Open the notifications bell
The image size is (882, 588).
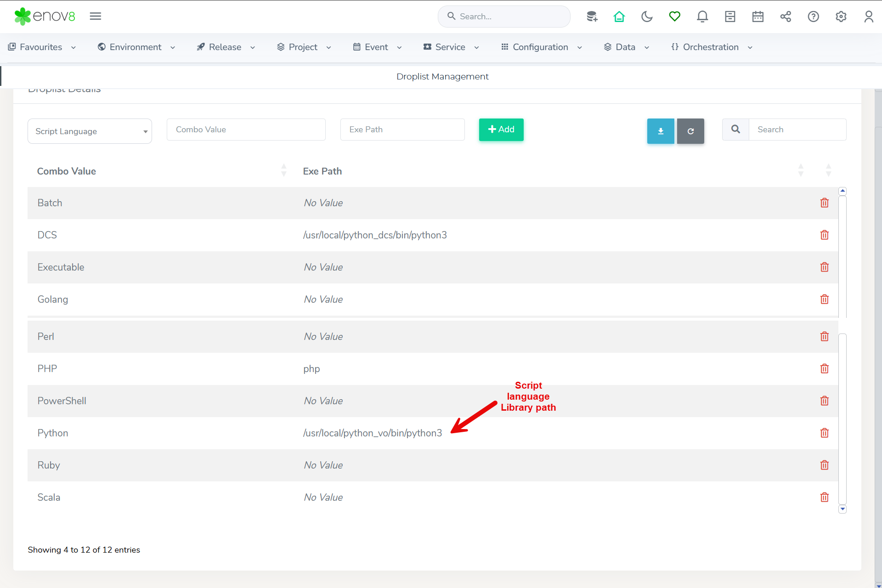point(702,17)
